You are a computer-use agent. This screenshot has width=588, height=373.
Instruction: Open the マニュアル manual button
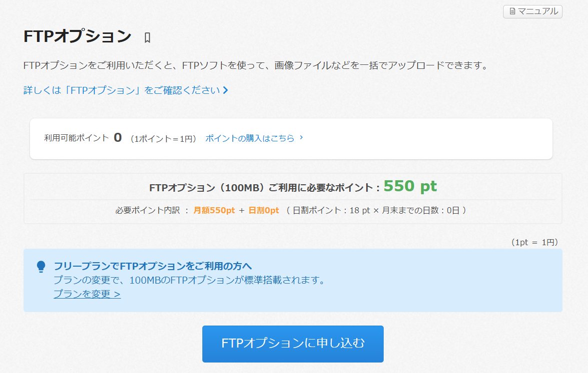click(533, 11)
